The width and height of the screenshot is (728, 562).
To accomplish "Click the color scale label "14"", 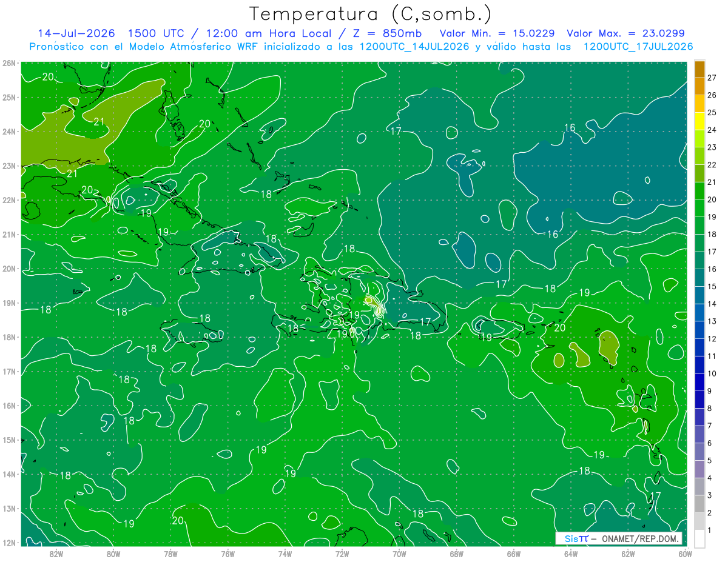I will pos(712,304).
